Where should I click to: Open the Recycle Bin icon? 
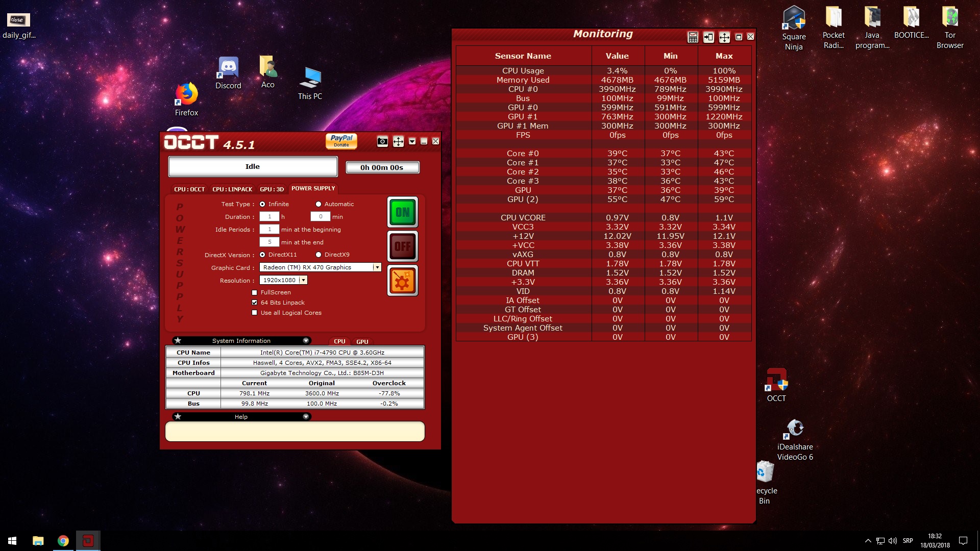tap(765, 483)
